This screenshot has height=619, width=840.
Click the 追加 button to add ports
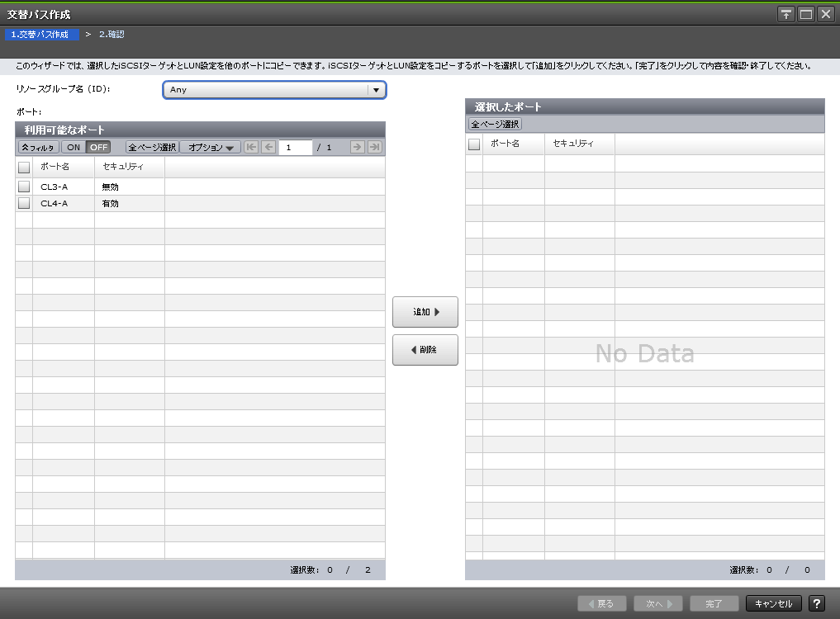pos(425,312)
